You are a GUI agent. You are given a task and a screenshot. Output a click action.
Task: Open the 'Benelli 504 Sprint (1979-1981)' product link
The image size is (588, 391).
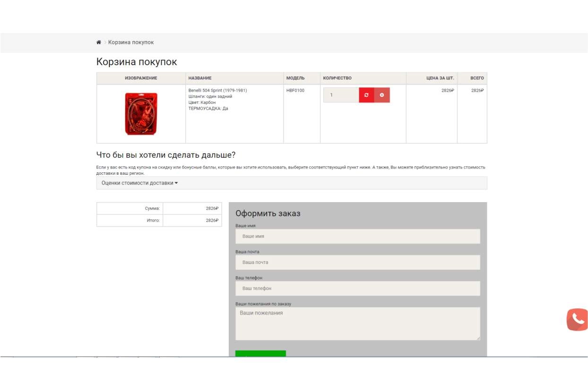(x=217, y=90)
